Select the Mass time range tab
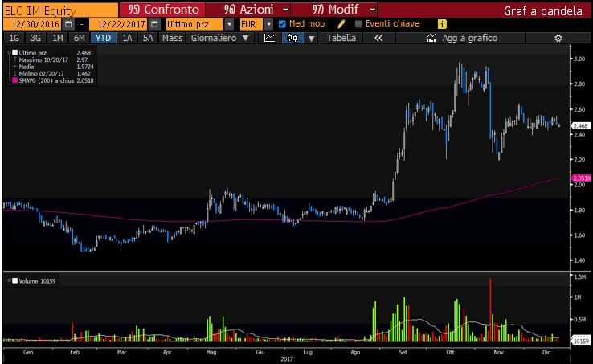593x364 pixels. coord(172,38)
